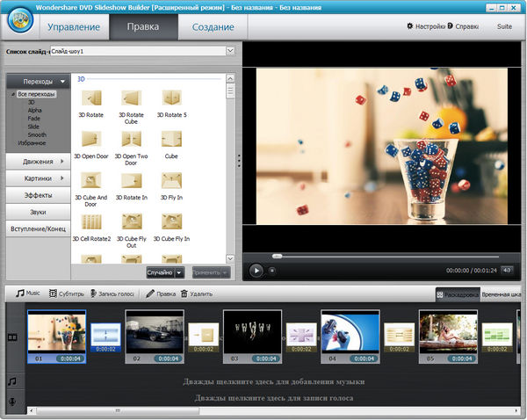Image resolution: width=527 pixels, height=420 pixels.
Task: Select slide 02 car thumbnail in storyboard
Action: (x=154, y=336)
